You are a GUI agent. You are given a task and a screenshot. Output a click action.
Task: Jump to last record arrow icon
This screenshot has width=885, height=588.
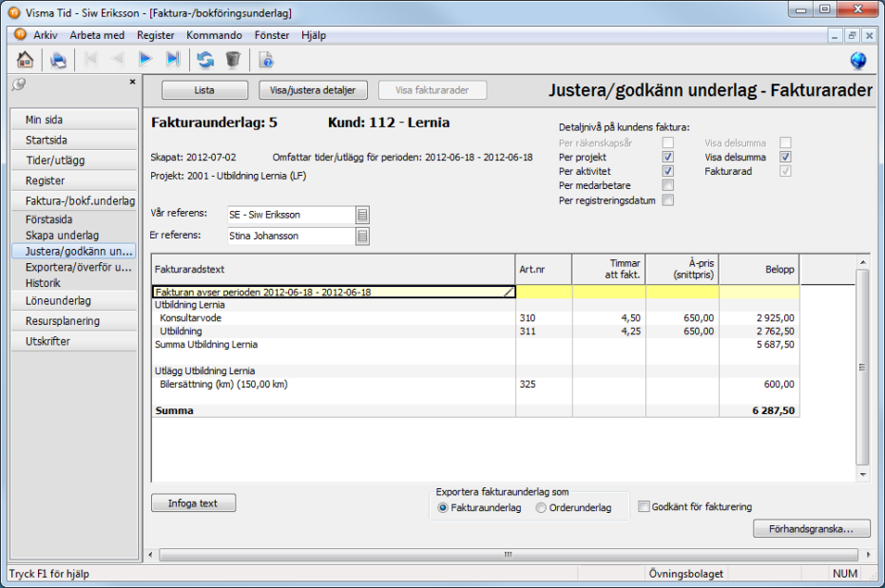[173, 59]
